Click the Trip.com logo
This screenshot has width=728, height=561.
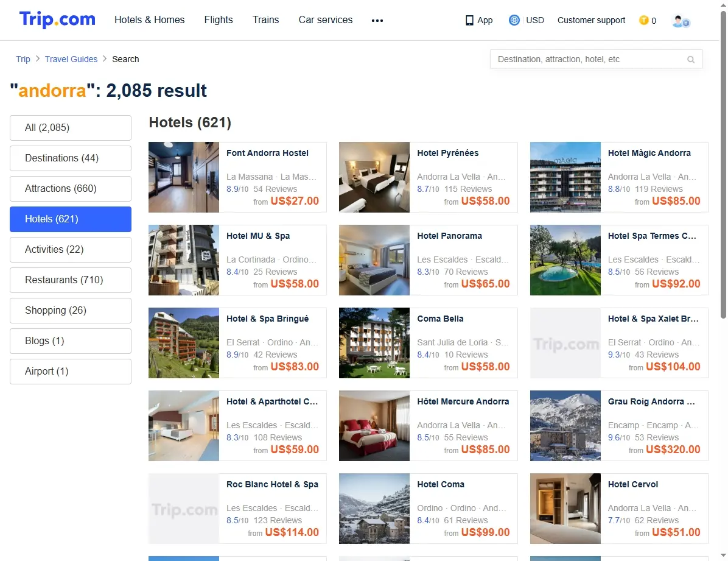[57, 19]
